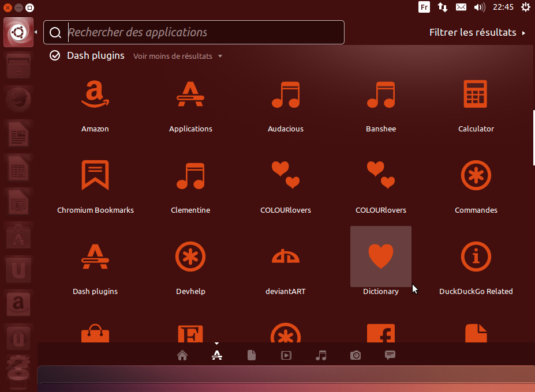Switch to the Files lens
This screenshot has width=535, height=392.
pos(252,355)
